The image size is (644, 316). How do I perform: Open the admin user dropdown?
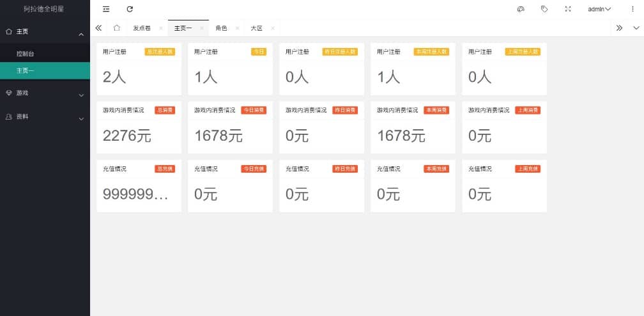pyautogui.click(x=599, y=9)
